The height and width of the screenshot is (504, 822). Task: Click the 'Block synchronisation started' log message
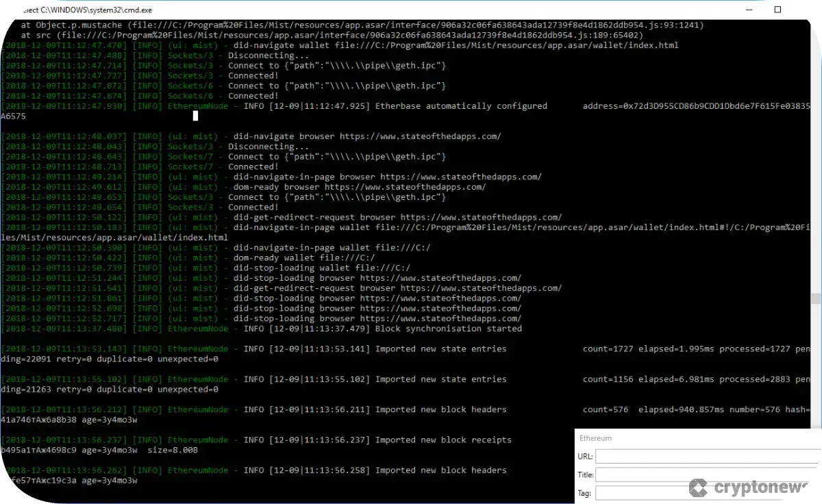tap(448, 329)
